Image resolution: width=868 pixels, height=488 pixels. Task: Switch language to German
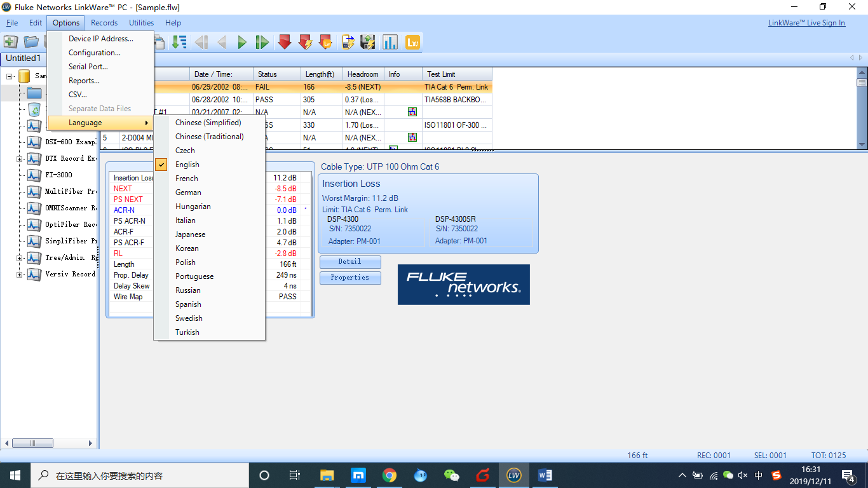[210, 193]
